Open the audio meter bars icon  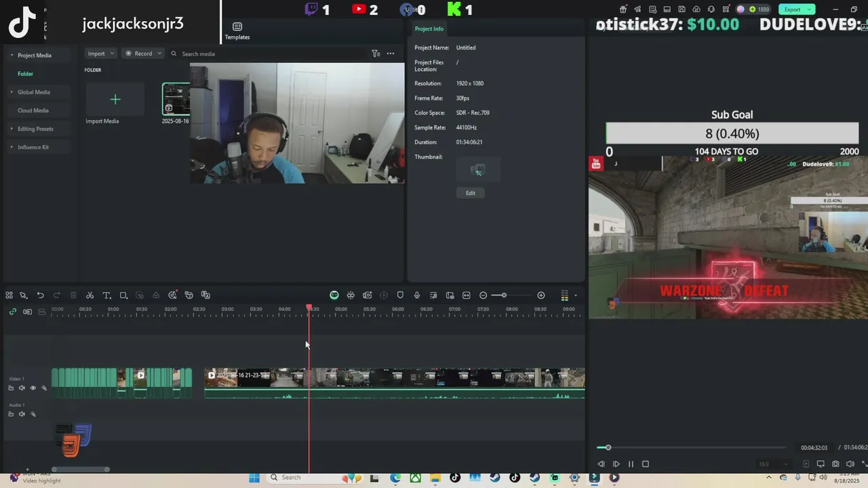tap(564, 296)
